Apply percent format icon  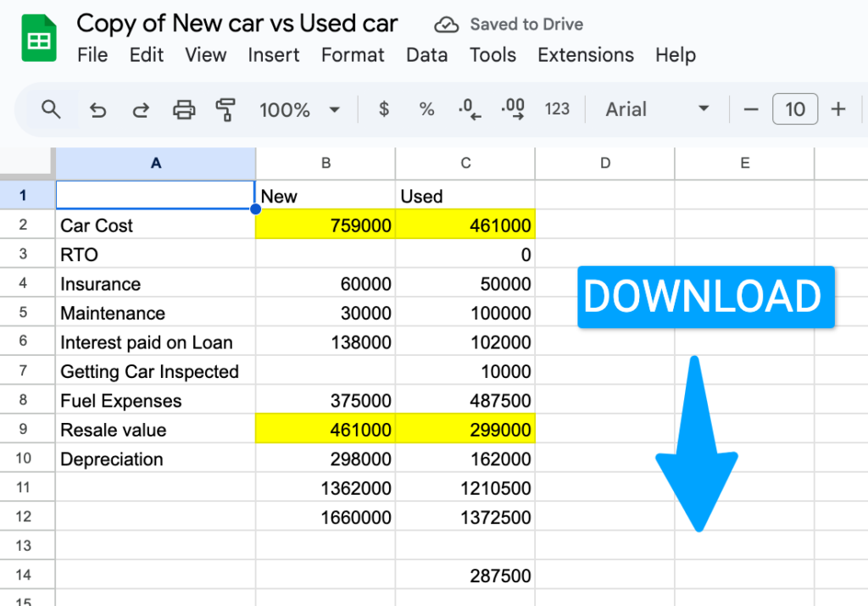(426, 109)
